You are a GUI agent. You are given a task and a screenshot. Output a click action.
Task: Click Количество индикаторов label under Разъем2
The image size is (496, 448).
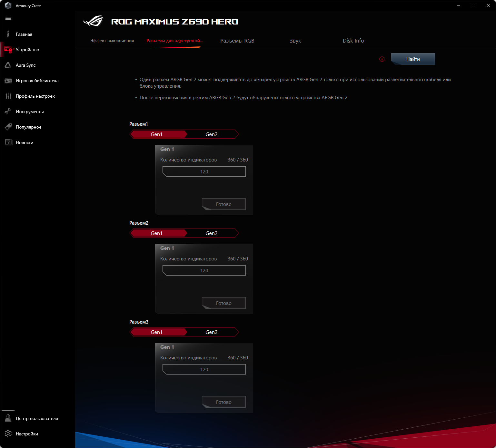(188, 259)
